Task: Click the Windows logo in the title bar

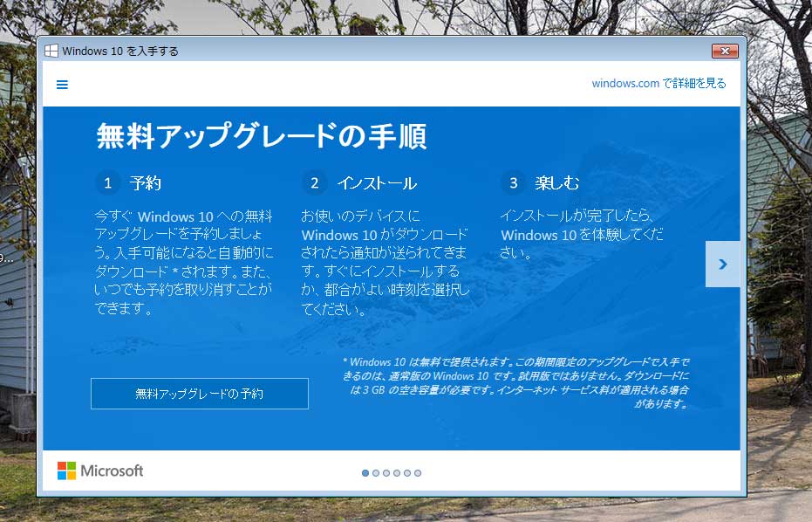Action: pyautogui.click(x=51, y=51)
